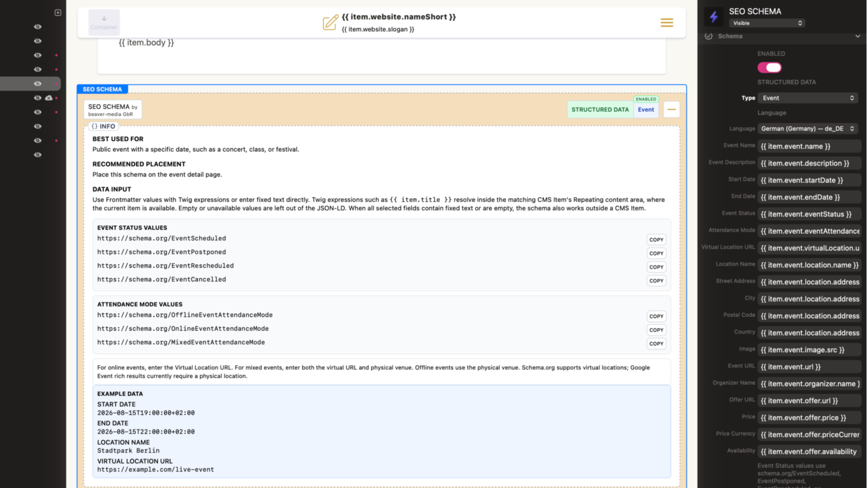The height and width of the screenshot is (488, 868).
Task: Open the orange hamburger menu
Action: click(667, 23)
